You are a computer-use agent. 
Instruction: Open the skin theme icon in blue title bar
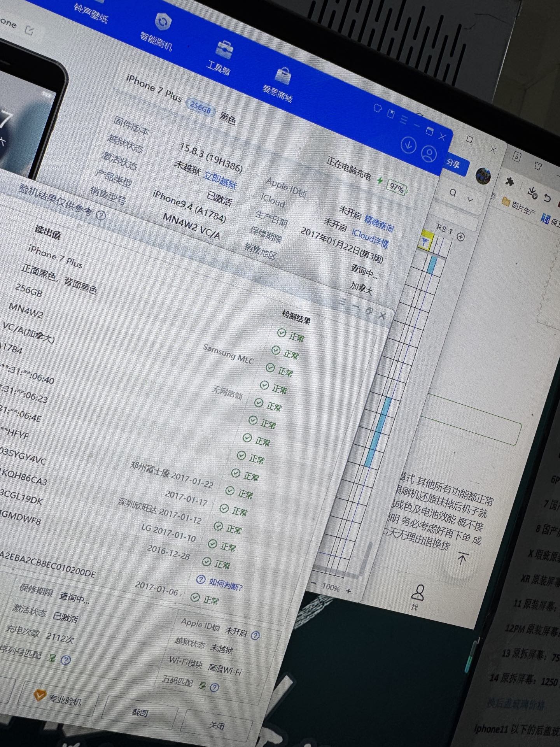[x=377, y=109]
